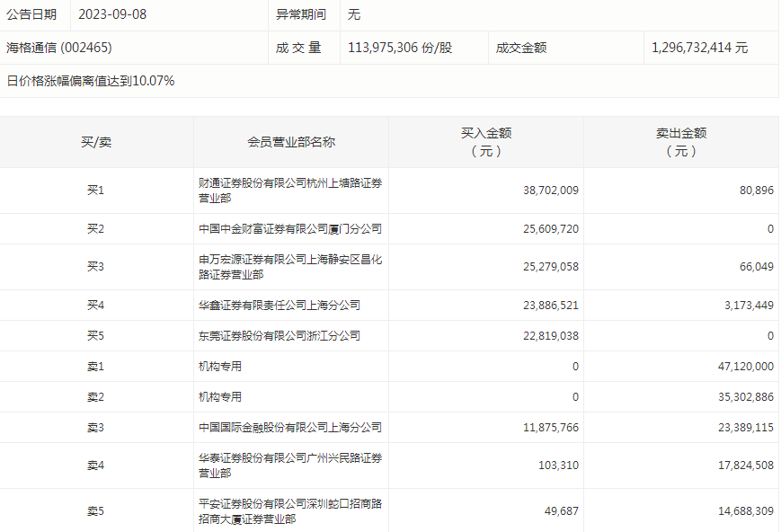
Task: Click the 买入金额 column header
Action: pos(486,142)
